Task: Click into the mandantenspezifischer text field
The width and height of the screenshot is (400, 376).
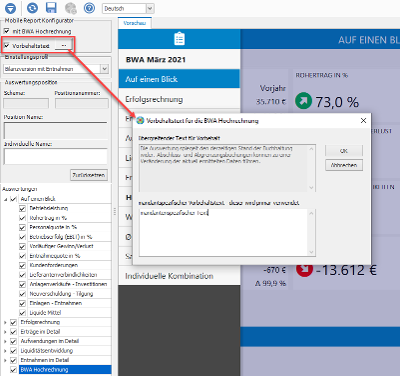Action: pyautogui.click(x=224, y=232)
